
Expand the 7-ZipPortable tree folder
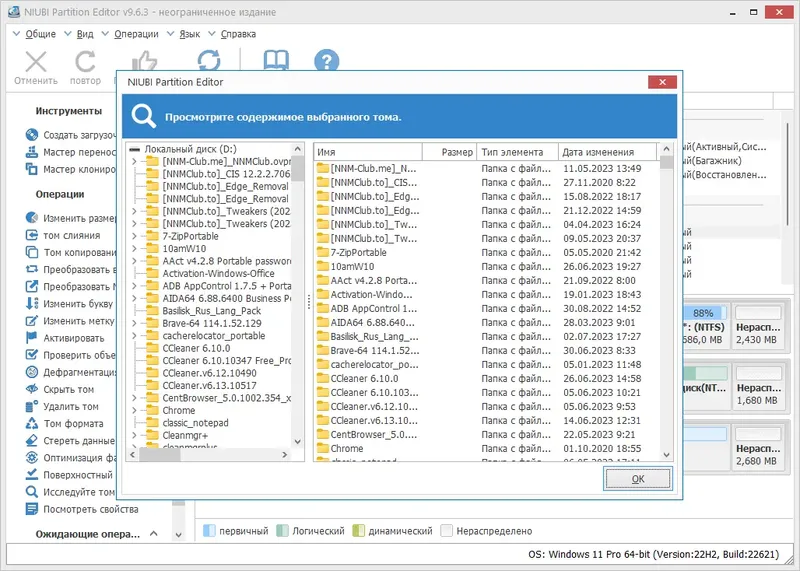click(134, 236)
